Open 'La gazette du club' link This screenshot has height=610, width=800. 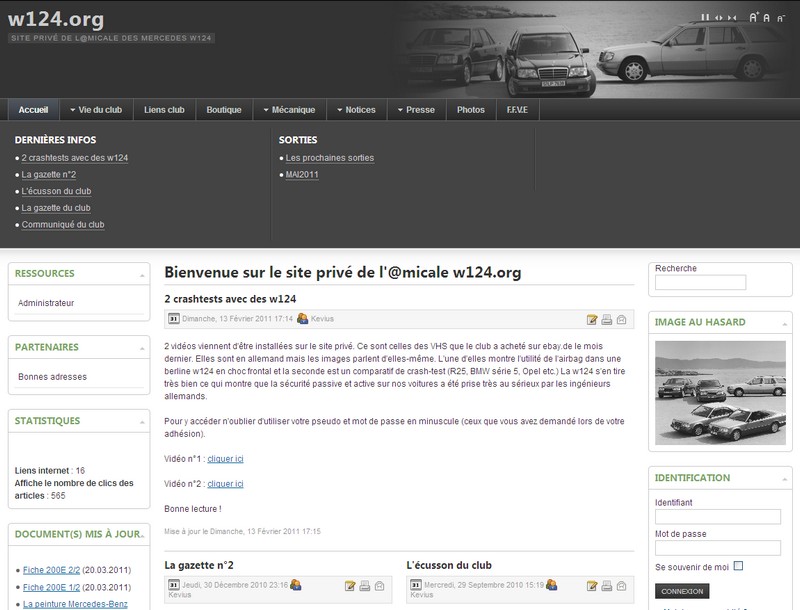[x=56, y=208]
